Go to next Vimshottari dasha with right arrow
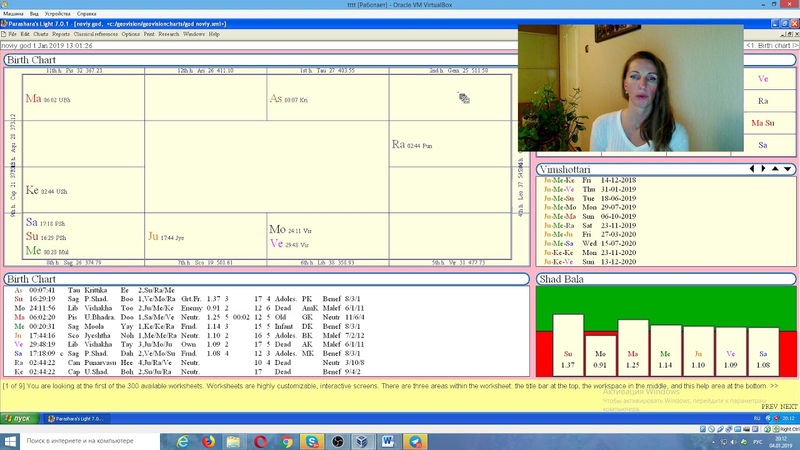This screenshot has height=450, width=800. click(x=763, y=169)
